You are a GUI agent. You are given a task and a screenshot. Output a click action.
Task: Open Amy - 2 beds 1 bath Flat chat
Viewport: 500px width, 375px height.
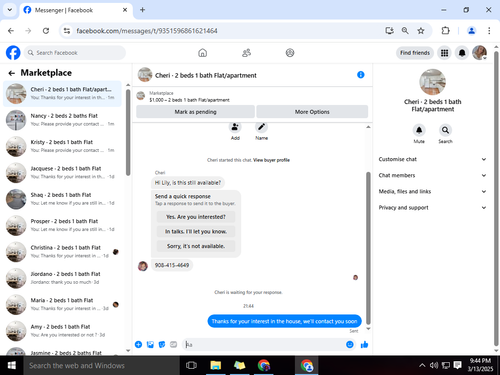(x=62, y=330)
